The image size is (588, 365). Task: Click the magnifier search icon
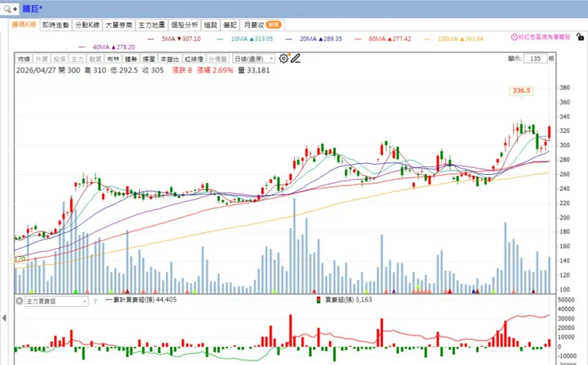(x=6, y=9)
